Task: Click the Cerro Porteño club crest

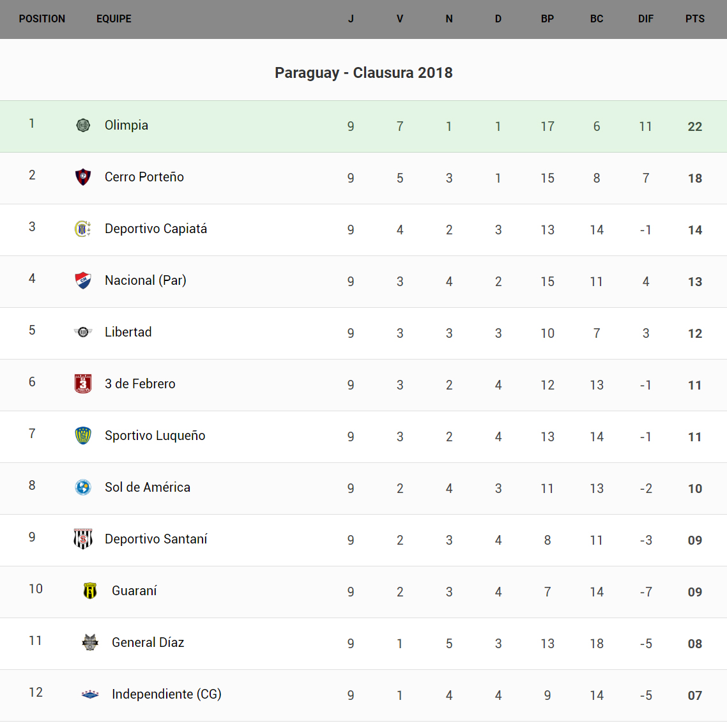Action: 83,177
